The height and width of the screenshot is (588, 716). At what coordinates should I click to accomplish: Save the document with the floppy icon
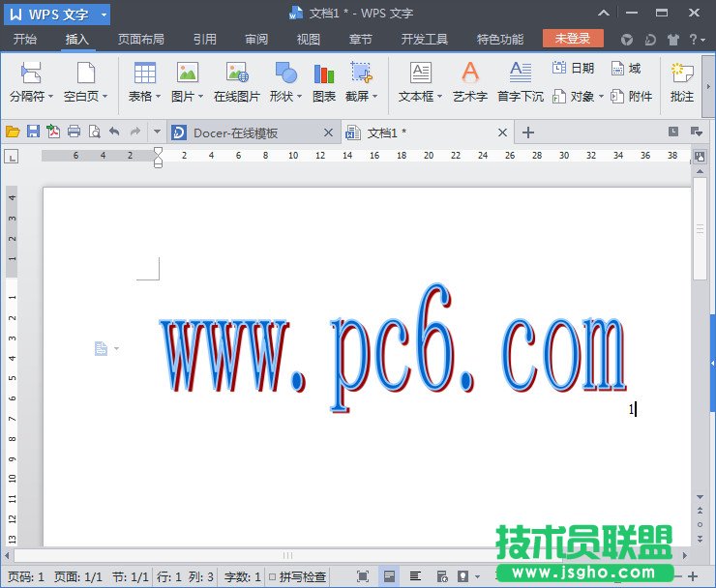33,132
